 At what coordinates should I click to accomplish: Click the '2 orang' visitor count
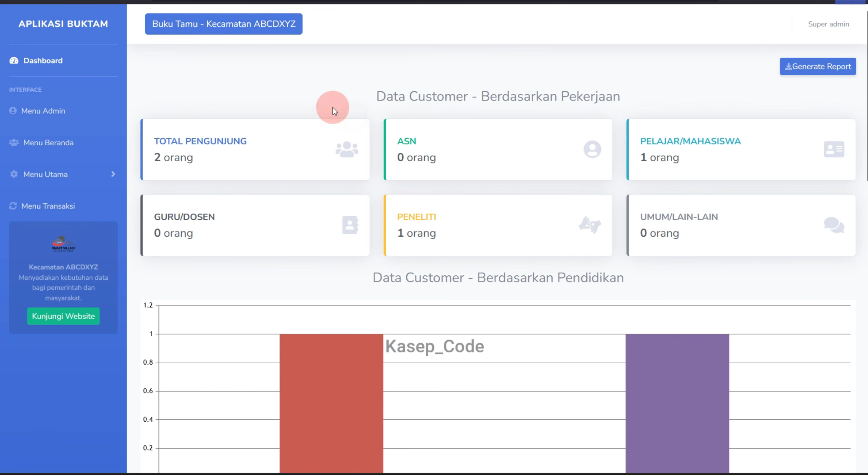pos(173,158)
